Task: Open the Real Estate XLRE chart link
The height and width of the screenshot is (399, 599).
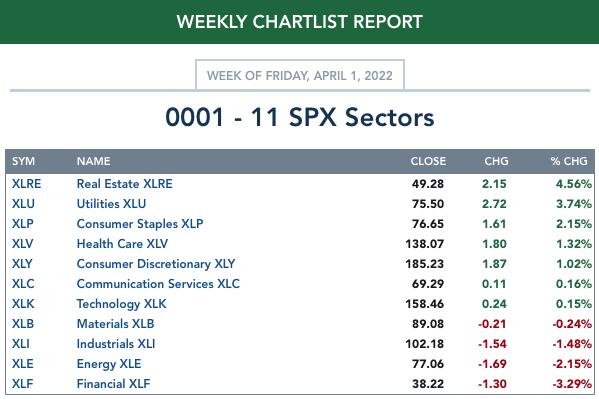Action: (125, 184)
